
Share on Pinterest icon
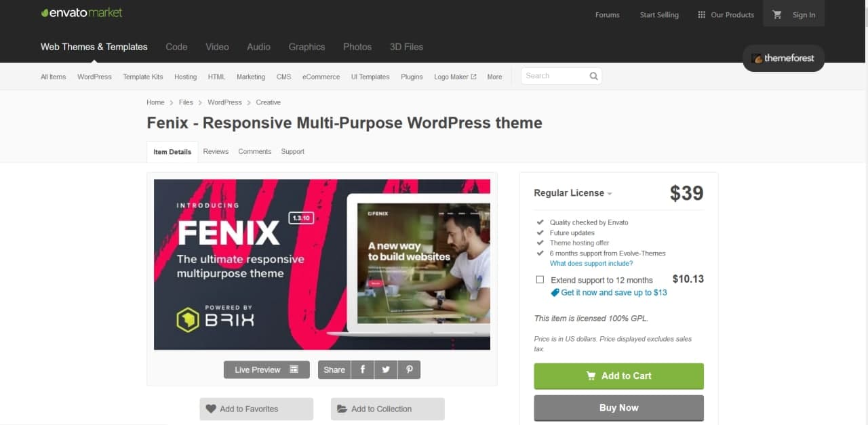(x=409, y=369)
